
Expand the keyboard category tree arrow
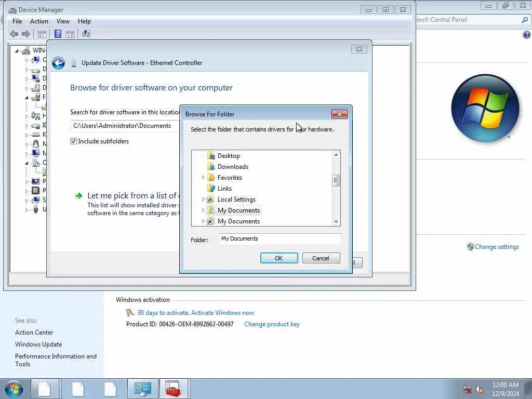tap(27, 135)
